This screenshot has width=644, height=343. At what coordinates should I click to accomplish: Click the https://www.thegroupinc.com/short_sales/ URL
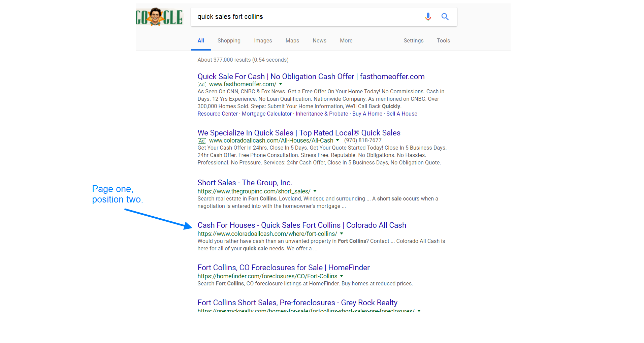pos(254,191)
